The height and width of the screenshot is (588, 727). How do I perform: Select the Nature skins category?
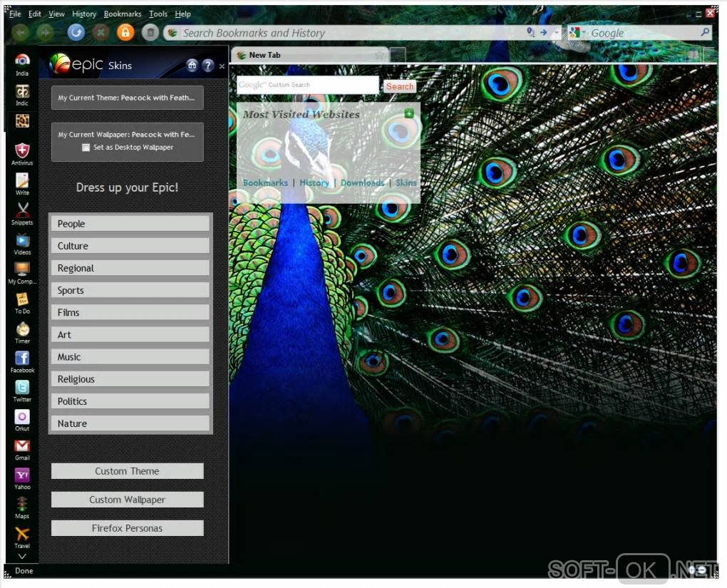(x=130, y=423)
